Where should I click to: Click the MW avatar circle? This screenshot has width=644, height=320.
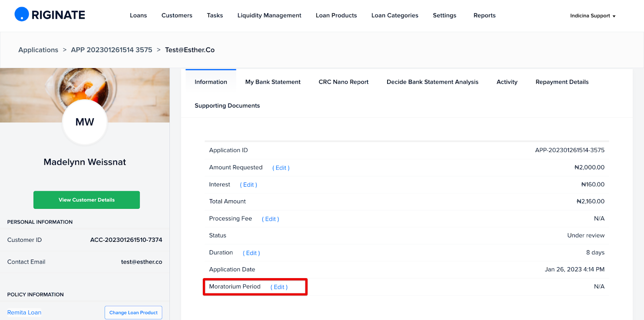pos(85,122)
